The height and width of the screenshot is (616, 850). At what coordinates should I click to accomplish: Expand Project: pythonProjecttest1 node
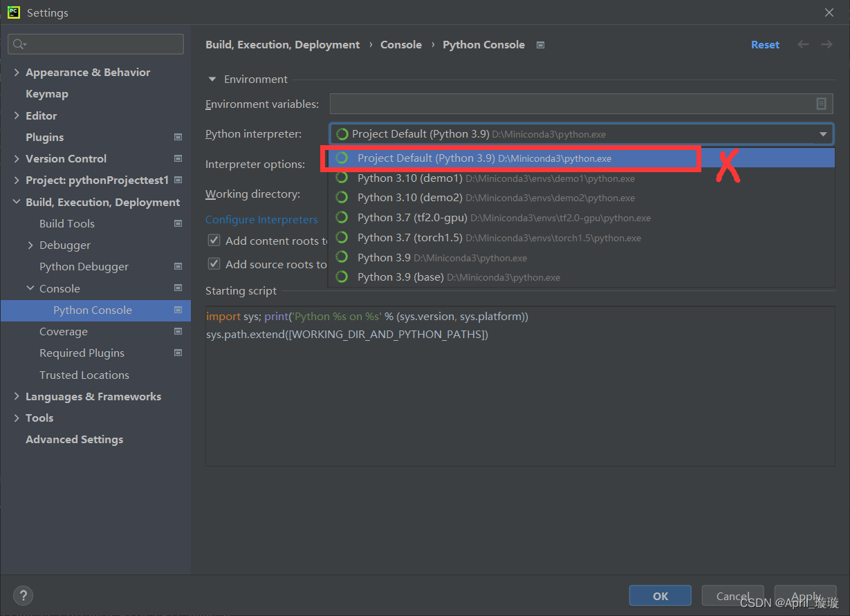(17, 180)
